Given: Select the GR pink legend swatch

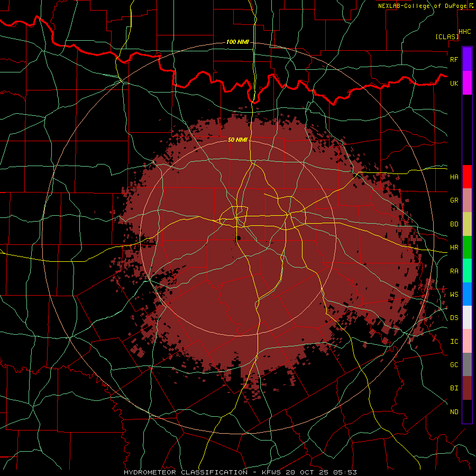Looking at the screenshot, I should [467, 200].
